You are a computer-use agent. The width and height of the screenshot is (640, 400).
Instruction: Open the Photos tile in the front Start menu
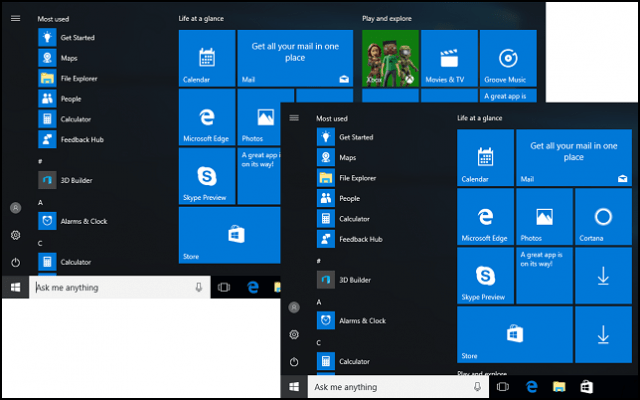click(544, 217)
